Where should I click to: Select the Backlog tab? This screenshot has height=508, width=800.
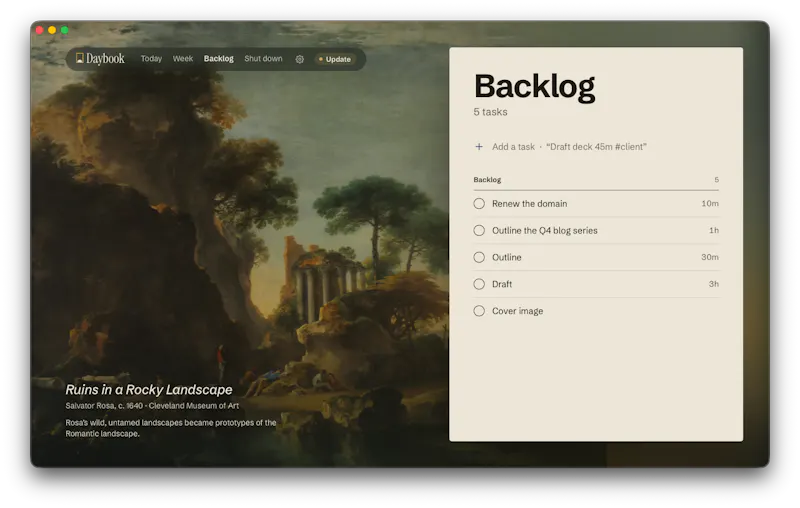click(x=218, y=59)
